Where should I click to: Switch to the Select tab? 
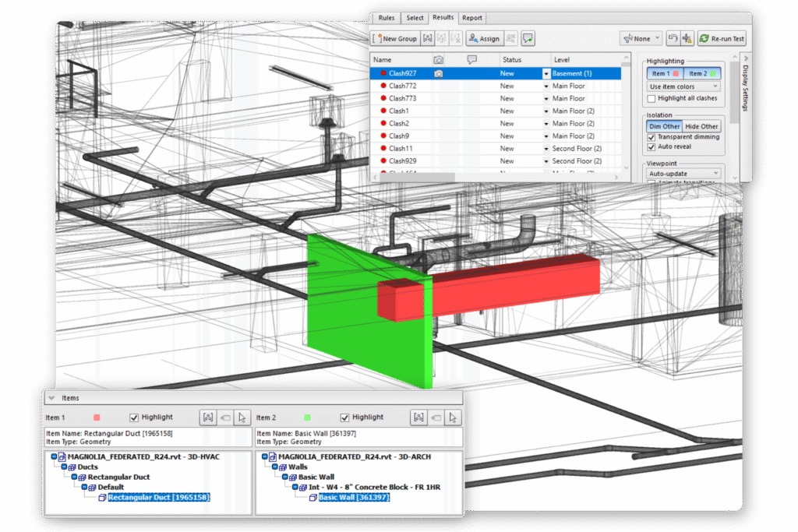pyautogui.click(x=415, y=18)
